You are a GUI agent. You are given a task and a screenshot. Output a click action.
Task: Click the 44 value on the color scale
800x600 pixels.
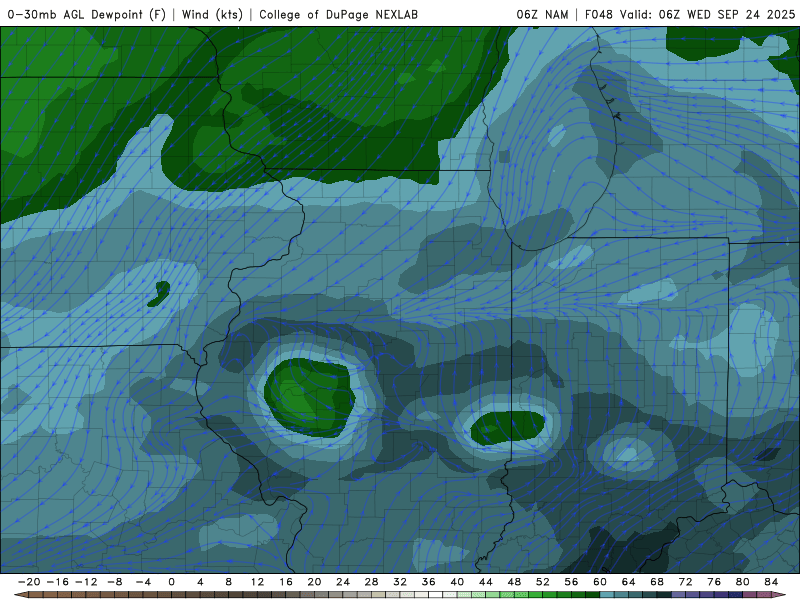486,582
